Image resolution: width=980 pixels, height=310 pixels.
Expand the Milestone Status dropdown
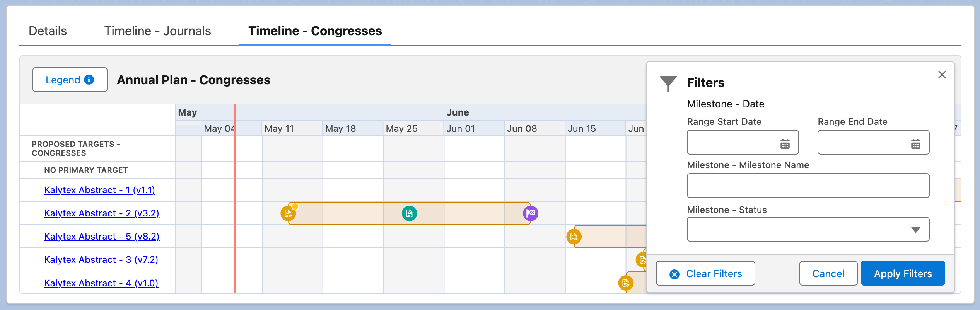coord(915,230)
